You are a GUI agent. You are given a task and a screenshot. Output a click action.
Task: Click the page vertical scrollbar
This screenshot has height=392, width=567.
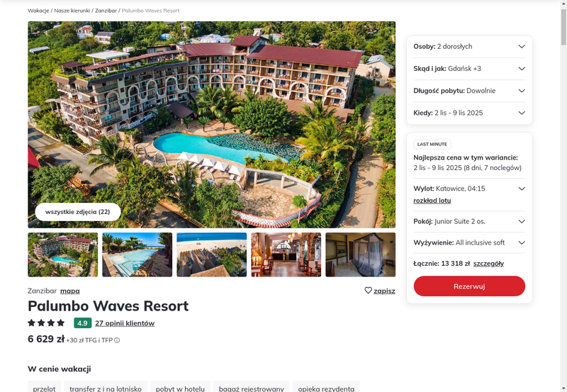[563, 196]
